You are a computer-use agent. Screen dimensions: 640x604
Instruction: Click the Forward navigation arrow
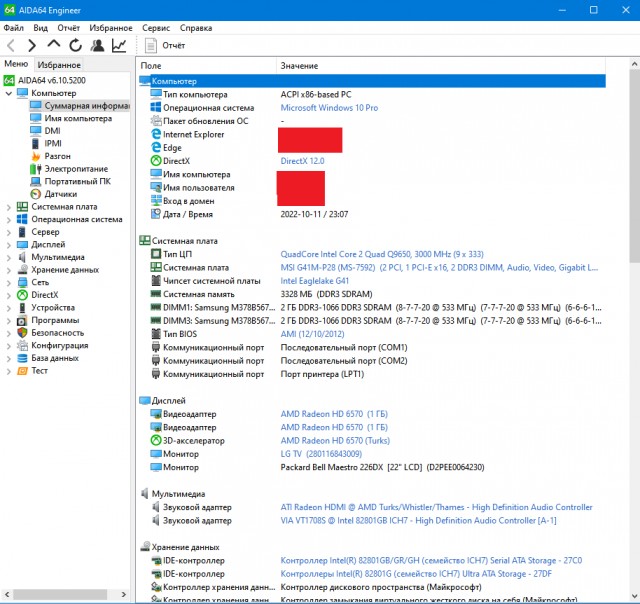(32, 45)
